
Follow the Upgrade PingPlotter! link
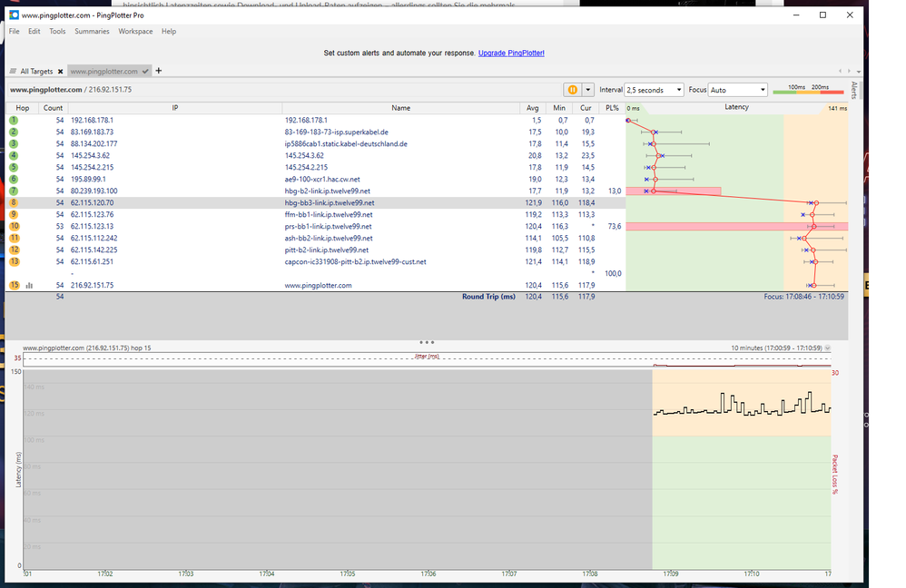click(x=511, y=53)
